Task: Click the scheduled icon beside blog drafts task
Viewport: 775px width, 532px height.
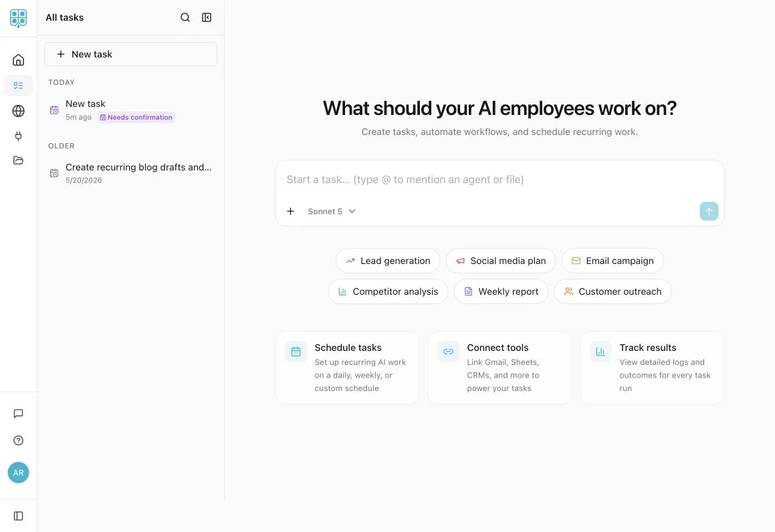Action: [54, 173]
